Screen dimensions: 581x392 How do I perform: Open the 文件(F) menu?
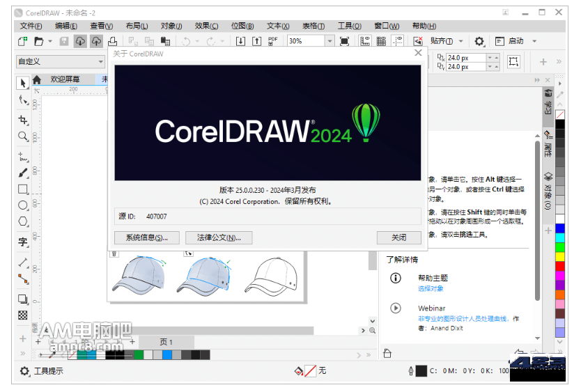(x=31, y=26)
